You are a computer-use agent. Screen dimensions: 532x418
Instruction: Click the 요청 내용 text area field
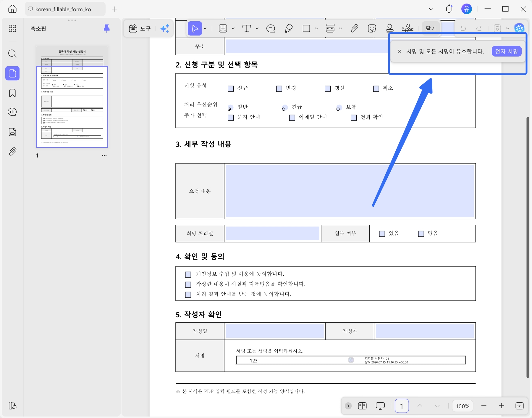tap(350, 191)
